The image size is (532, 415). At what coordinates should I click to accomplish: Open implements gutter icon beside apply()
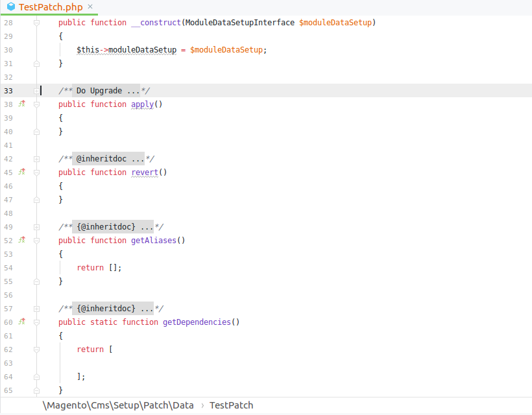pyautogui.click(x=22, y=104)
